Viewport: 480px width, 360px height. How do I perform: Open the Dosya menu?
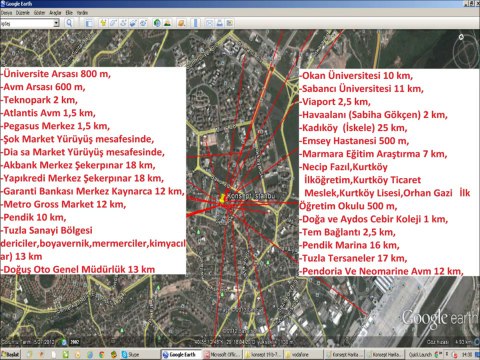click(6, 13)
